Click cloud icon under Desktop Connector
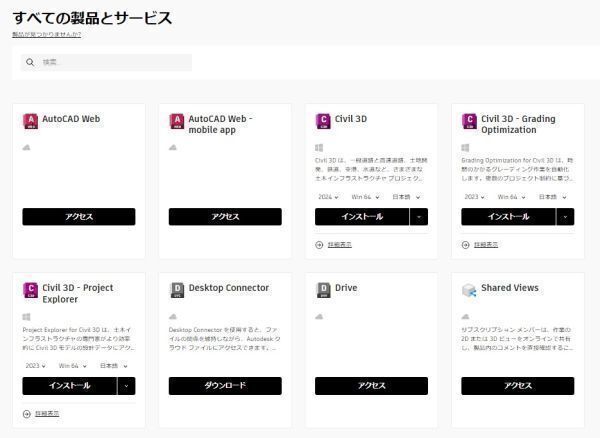Viewport: 600px width, 438px height. point(173,316)
